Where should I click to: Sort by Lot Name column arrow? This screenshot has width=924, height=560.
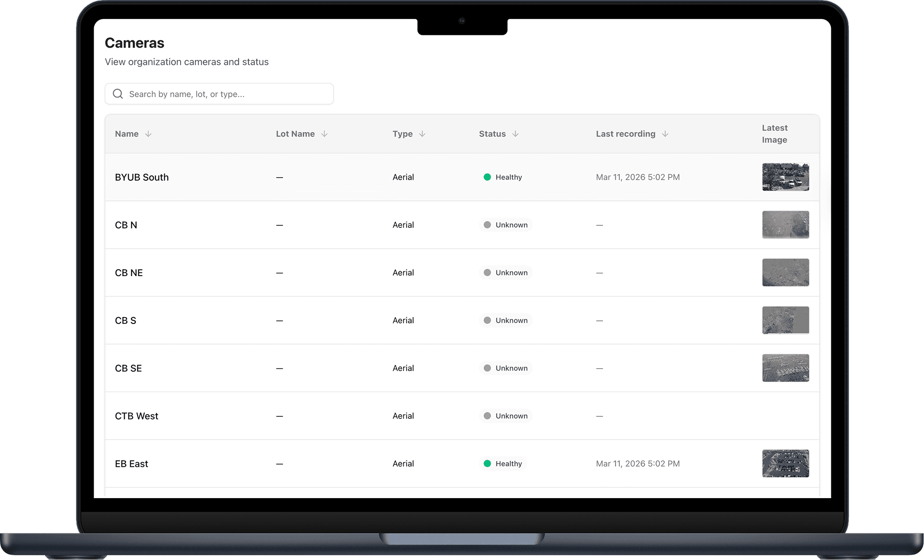coord(324,134)
